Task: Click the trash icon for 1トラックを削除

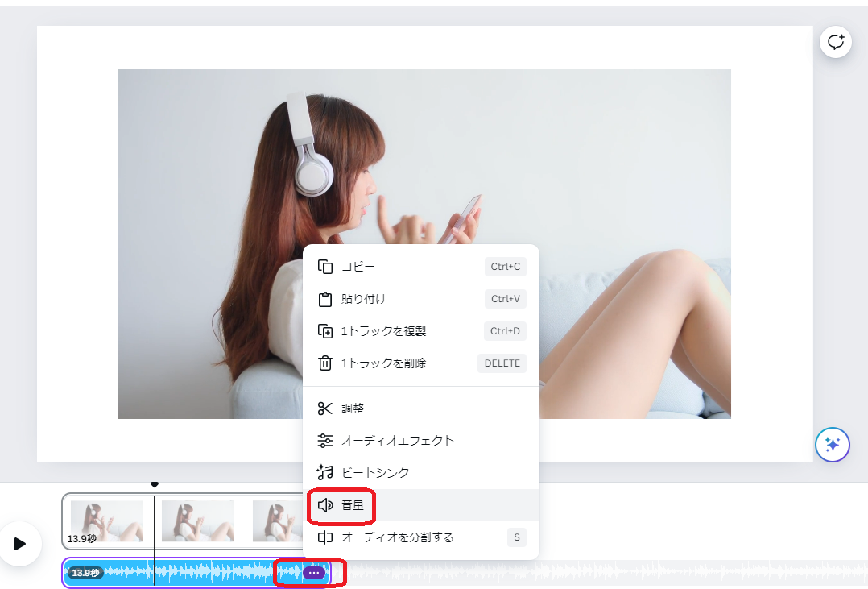Action: click(325, 363)
